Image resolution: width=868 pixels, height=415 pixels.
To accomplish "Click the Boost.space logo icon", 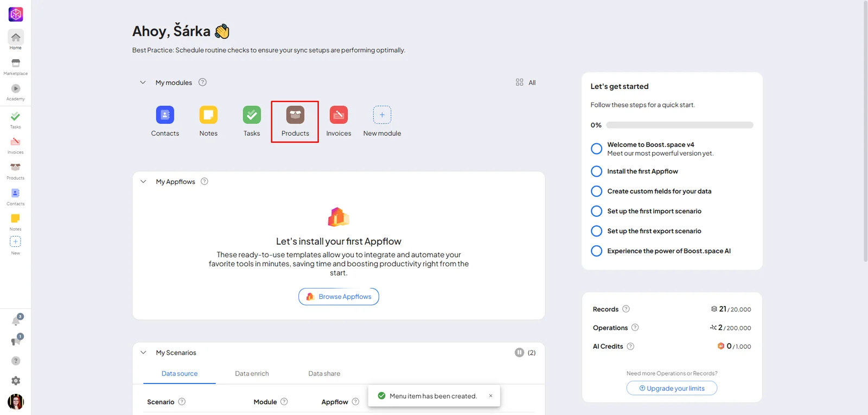I will (x=16, y=14).
